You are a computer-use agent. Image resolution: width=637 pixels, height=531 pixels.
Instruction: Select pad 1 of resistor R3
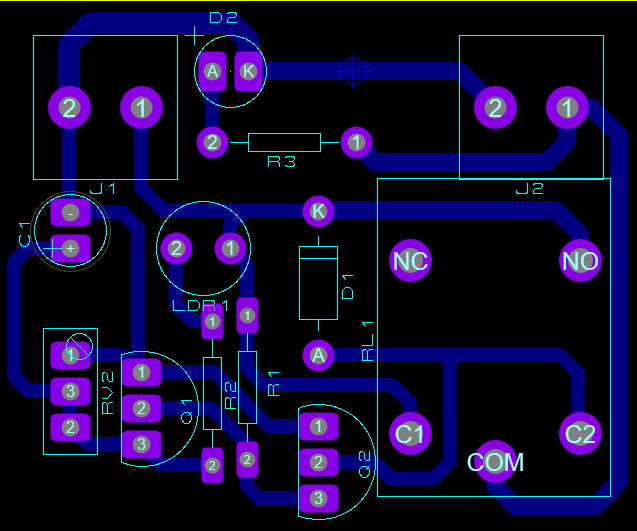click(356, 143)
